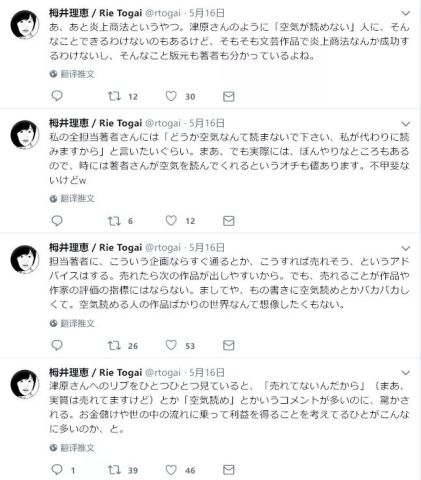The width and height of the screenshot is (421, 480).
Task: Share third tweet via envelope icon
Action: 228,345
